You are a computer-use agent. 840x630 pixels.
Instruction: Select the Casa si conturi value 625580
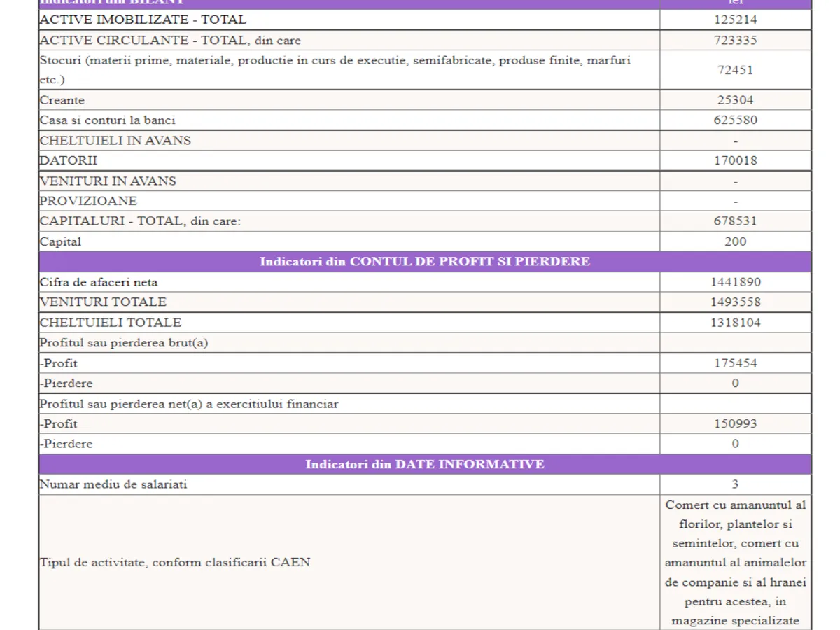735,120
